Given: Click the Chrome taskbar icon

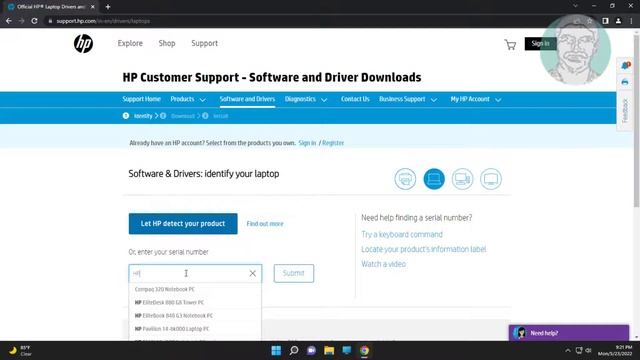Looking at the screenshot, I should point(364,351).
